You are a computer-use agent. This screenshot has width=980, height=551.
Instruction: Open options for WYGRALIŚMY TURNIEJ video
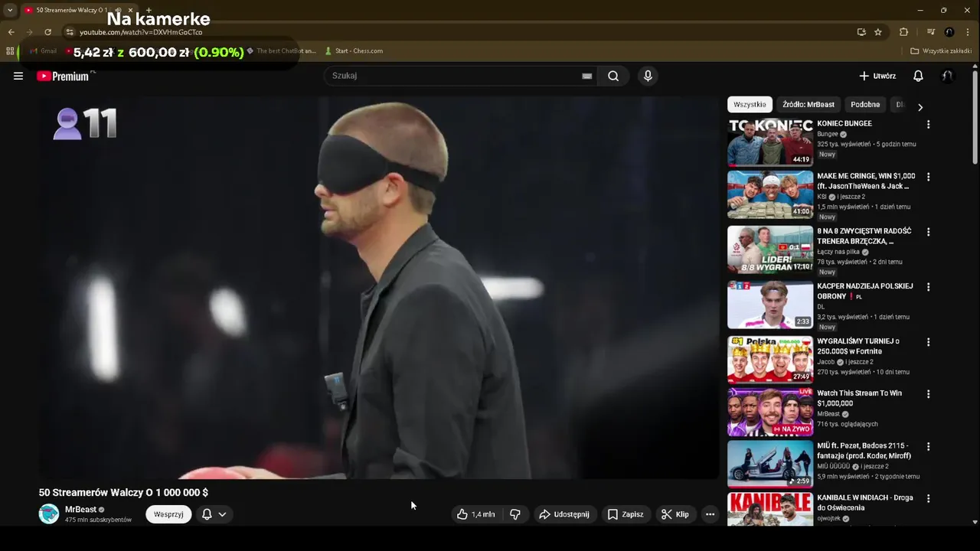click(929, 342)
